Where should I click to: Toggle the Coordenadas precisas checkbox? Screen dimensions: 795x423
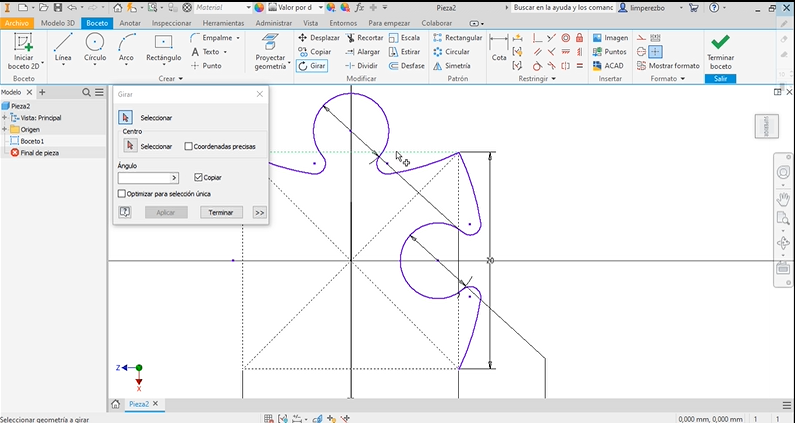189,147
